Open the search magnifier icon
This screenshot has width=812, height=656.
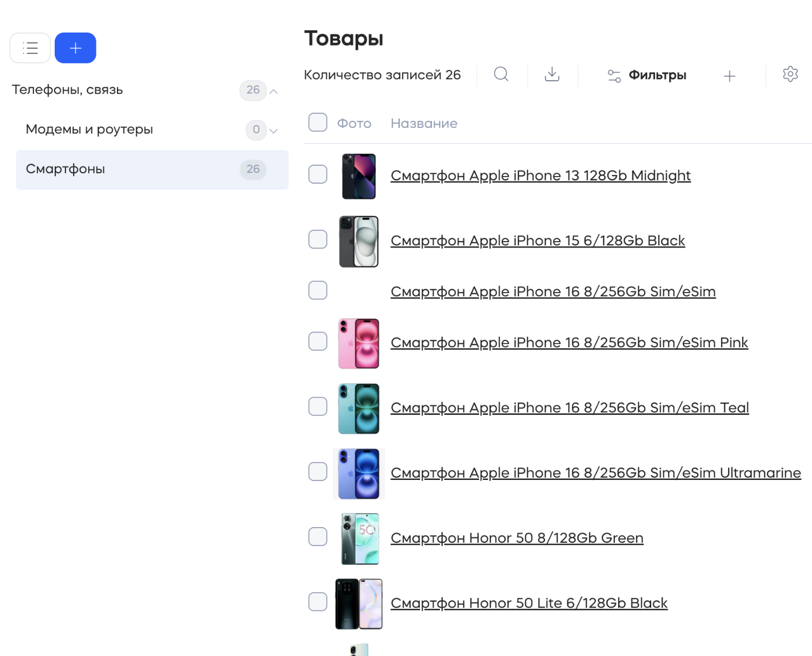point(501,74)
